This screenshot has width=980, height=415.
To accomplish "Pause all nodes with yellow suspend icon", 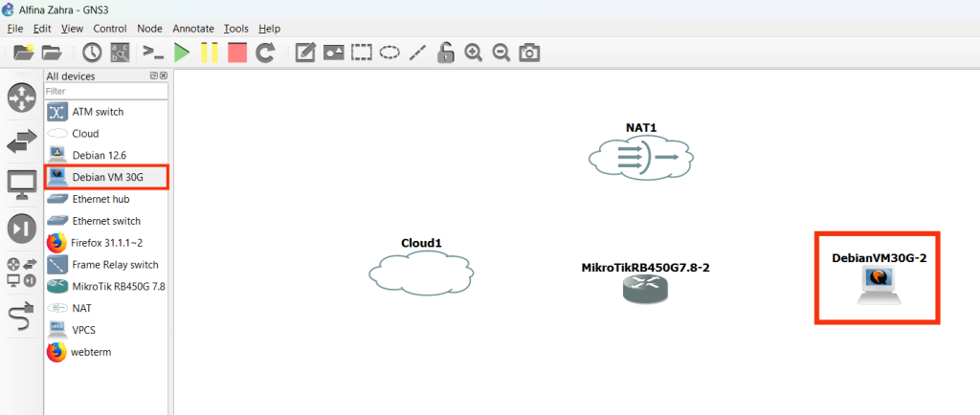I will click(210, 53).
